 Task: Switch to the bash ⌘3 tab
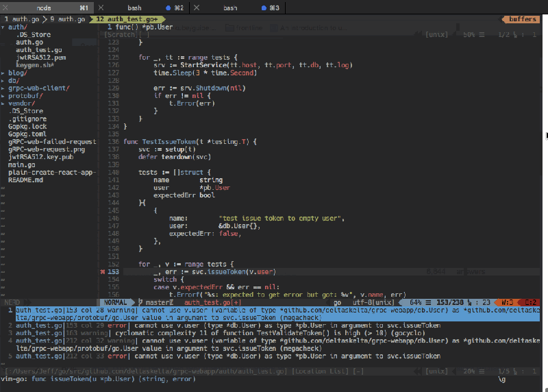coord(238,8)
